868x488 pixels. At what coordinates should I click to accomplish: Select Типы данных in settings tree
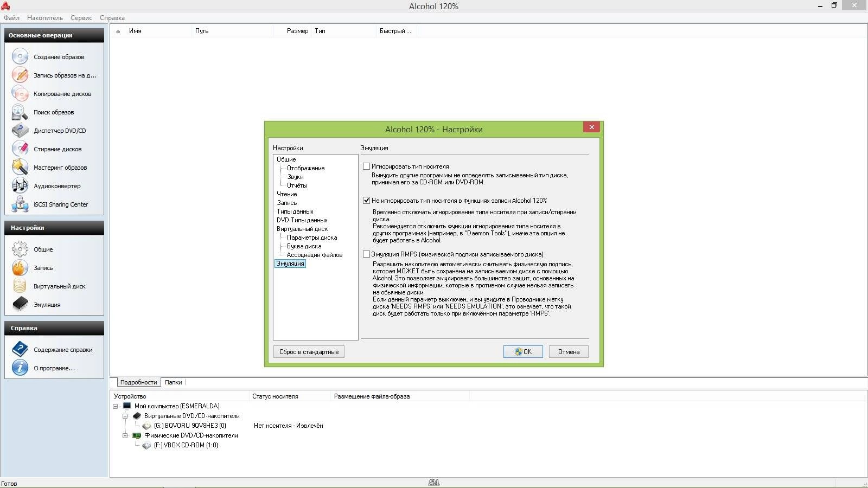(x=295, y=211)
